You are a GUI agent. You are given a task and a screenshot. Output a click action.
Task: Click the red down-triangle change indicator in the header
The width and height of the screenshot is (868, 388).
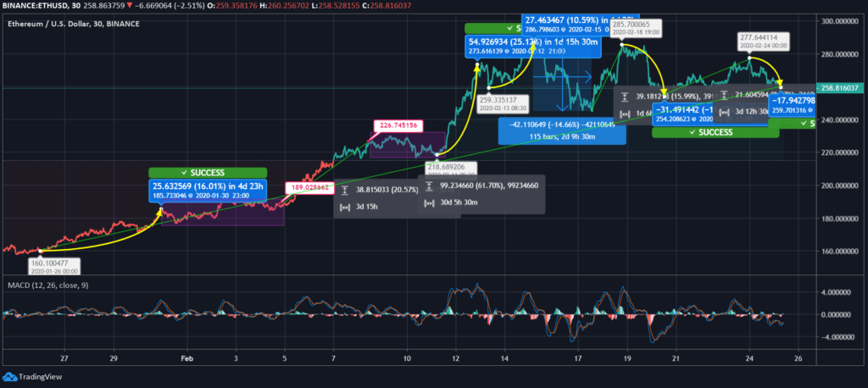pos(131,4)
